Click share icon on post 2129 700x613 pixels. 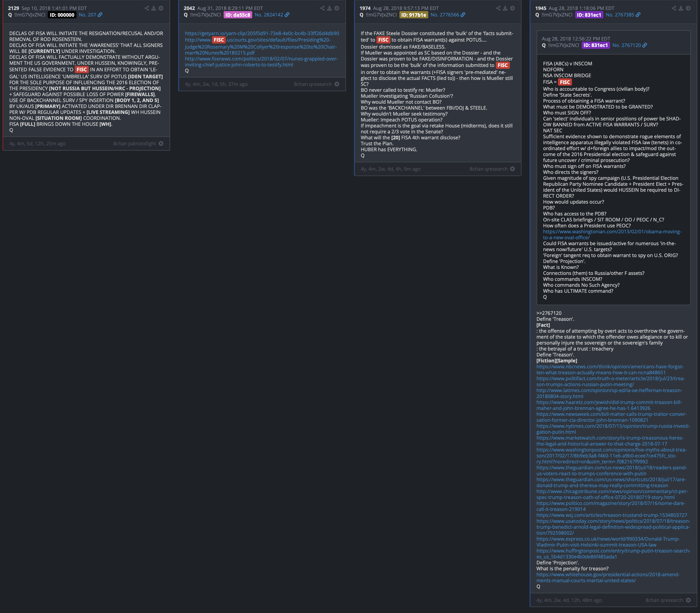pyautogui.click(x=147, y=8)
